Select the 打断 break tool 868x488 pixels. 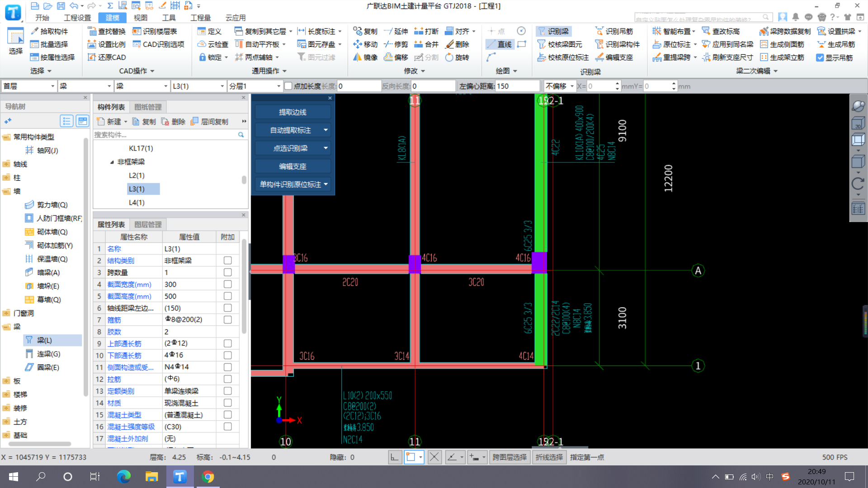(426, 31)
